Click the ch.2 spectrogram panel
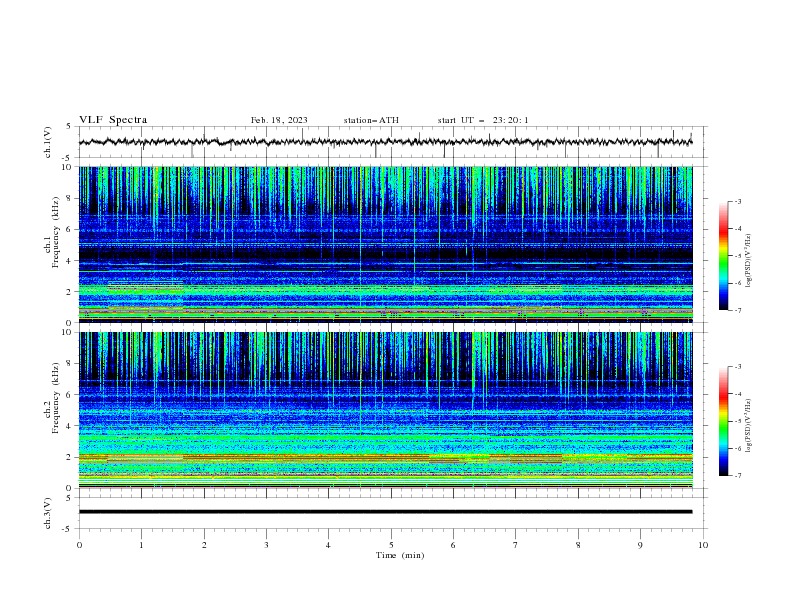The height and width of the screenshot is (612, 792). click(386, 410)
